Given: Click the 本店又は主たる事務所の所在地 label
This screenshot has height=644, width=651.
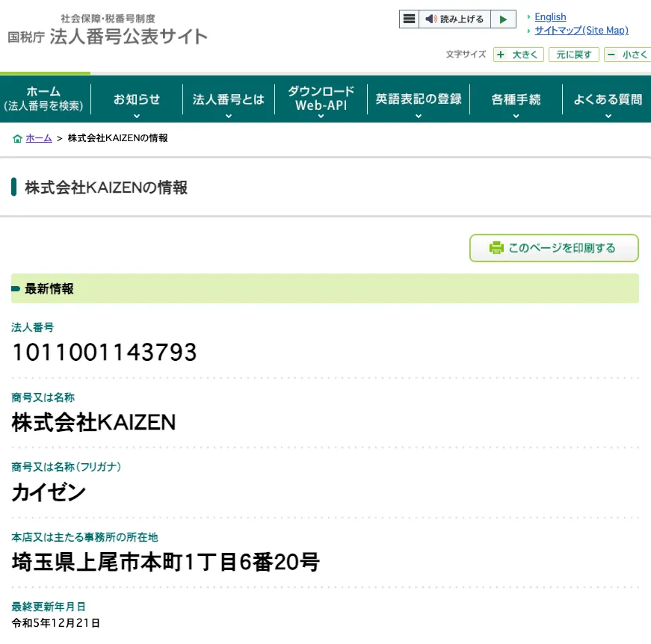Looking at the screenshot, I should [x=84, y=537].
